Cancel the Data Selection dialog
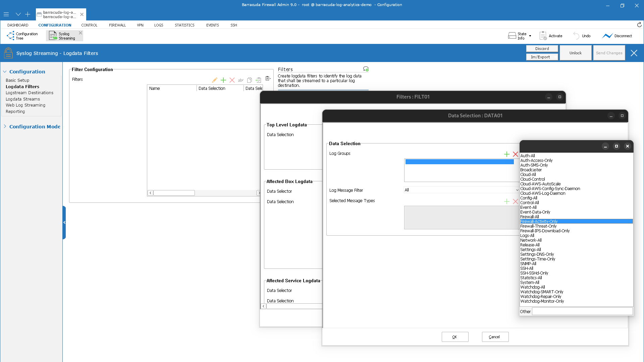644x362 pixels. coord(495,337)
